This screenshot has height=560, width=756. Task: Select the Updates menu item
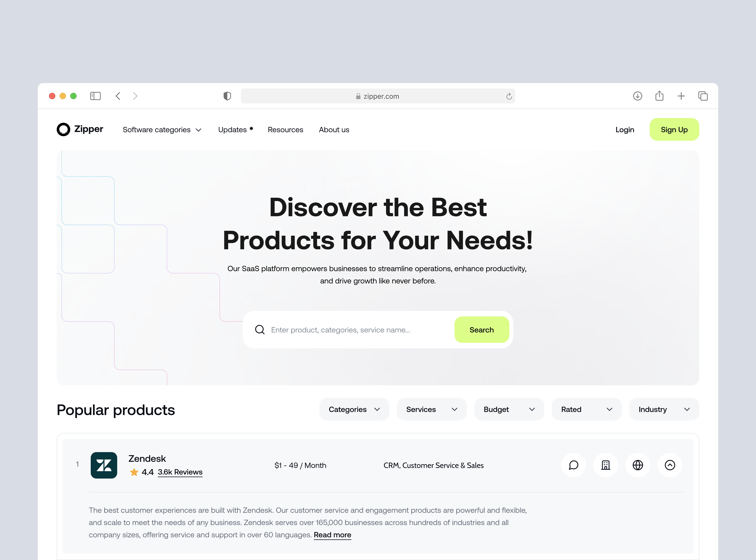233,130
